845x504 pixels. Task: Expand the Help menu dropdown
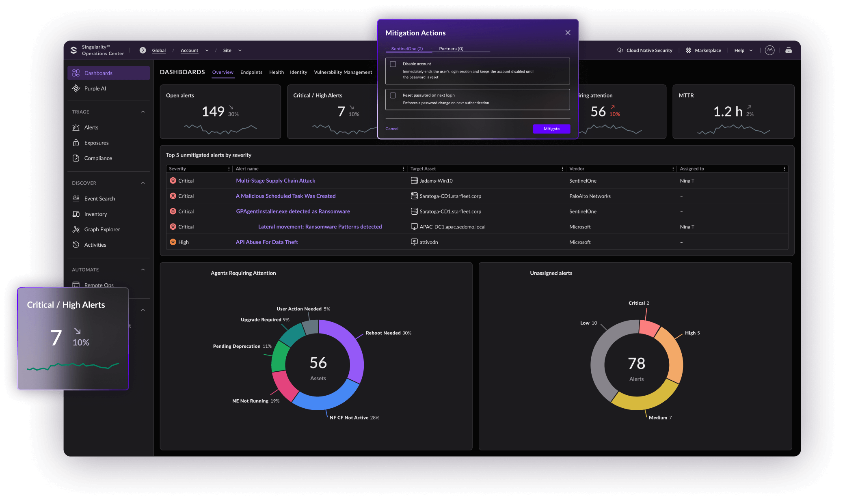coord(751,51)
